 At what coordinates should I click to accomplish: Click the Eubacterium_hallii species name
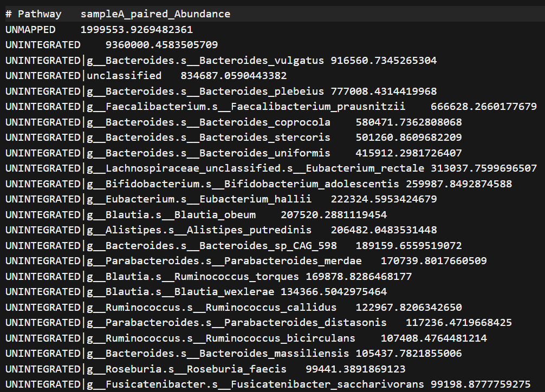click(256, 199)
